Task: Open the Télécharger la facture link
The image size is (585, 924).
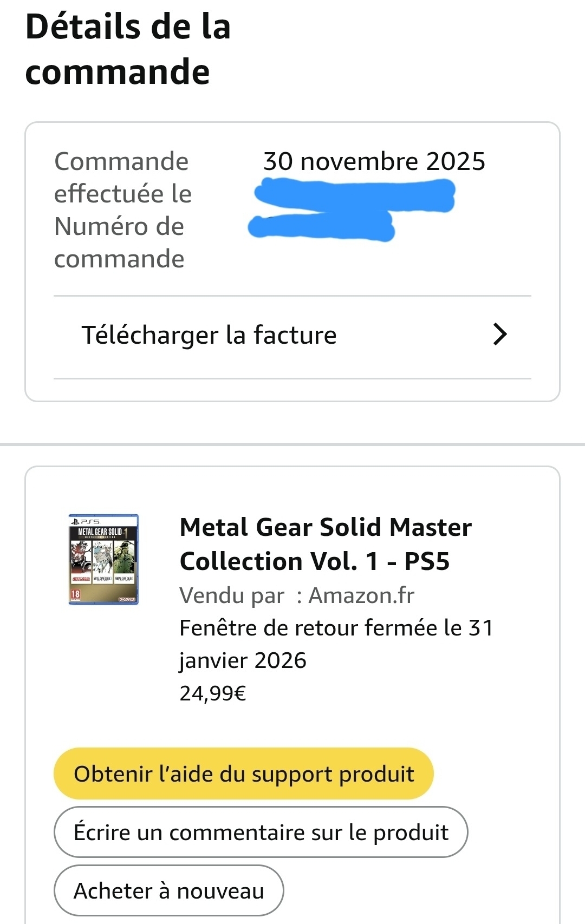Action: point(209,335)
